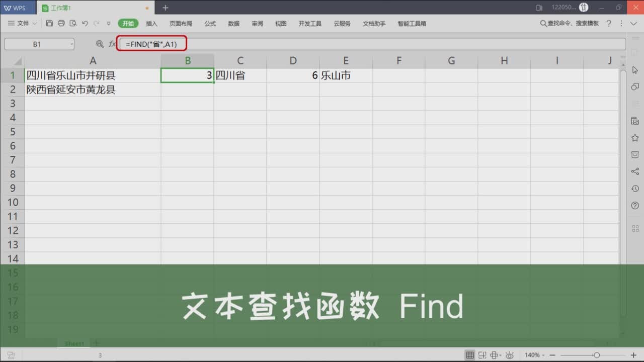The width and height of the screenshot is (644, 362).
Task: Add a new tab with plus button
Action: coord(165,8)
